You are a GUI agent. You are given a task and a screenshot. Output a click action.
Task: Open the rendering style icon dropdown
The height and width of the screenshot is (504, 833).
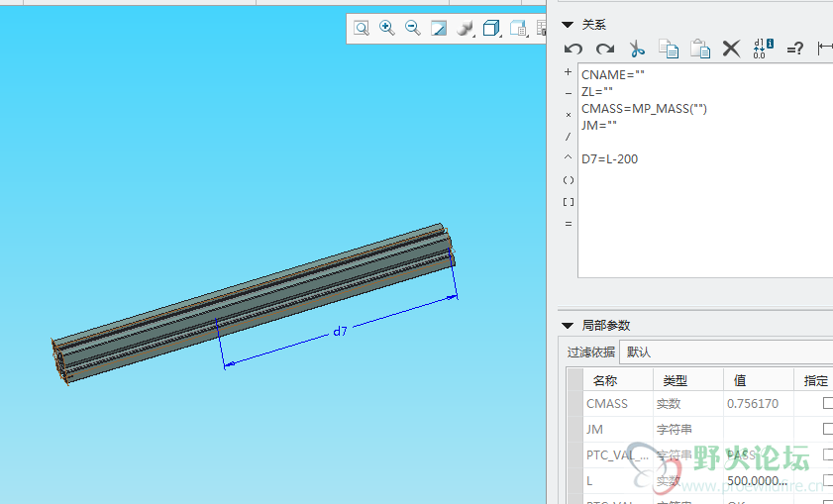(x=465, y=28)
